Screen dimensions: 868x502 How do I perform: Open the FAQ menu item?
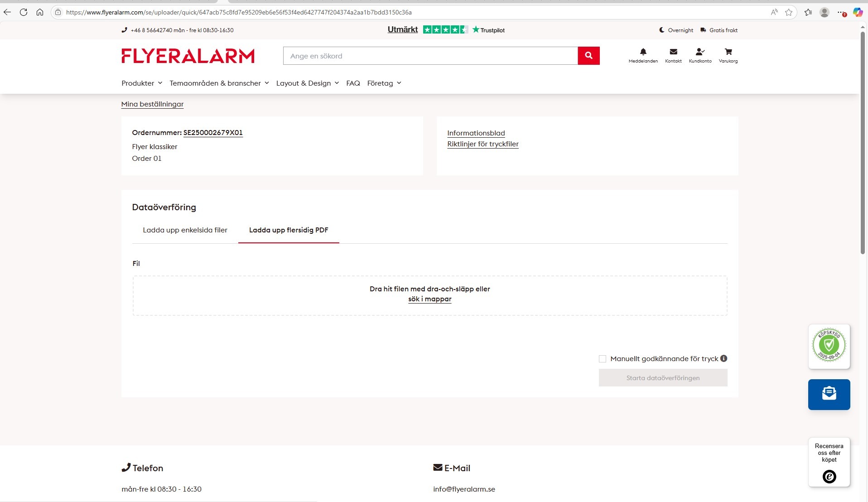[353, 83]
